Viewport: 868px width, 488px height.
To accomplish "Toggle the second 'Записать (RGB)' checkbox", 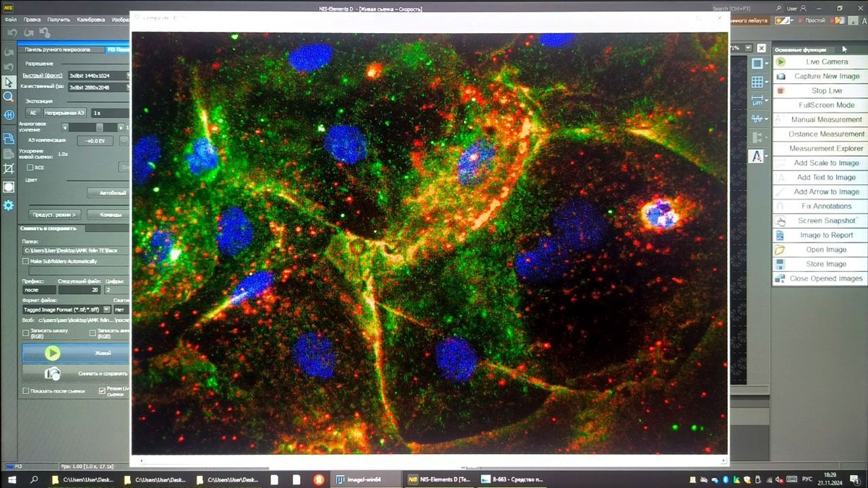I will click(93, 333).
